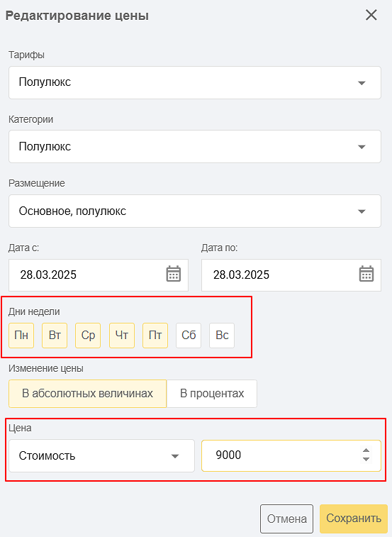Decrease price with the down stepper arrow

point(366,459)
